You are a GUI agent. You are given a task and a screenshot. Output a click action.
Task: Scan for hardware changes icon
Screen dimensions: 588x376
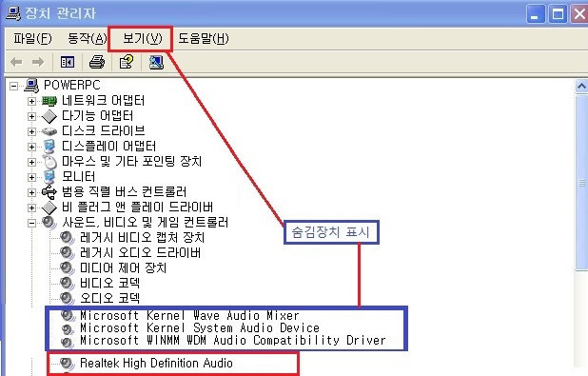coord(156,62)
